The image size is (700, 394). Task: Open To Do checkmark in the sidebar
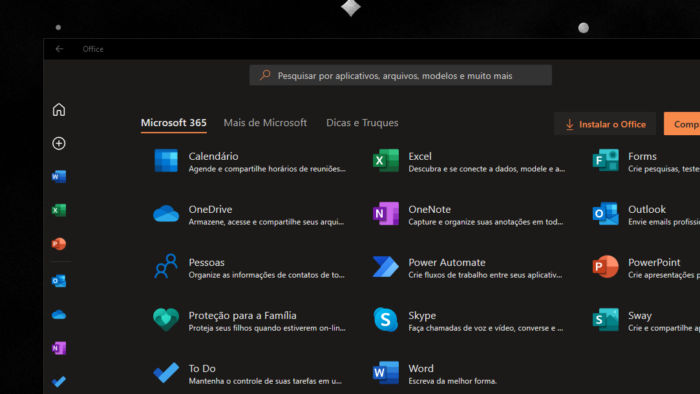[59, 382]
